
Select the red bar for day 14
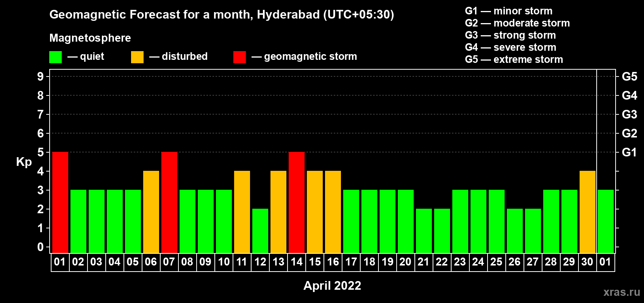click(297, 202)
